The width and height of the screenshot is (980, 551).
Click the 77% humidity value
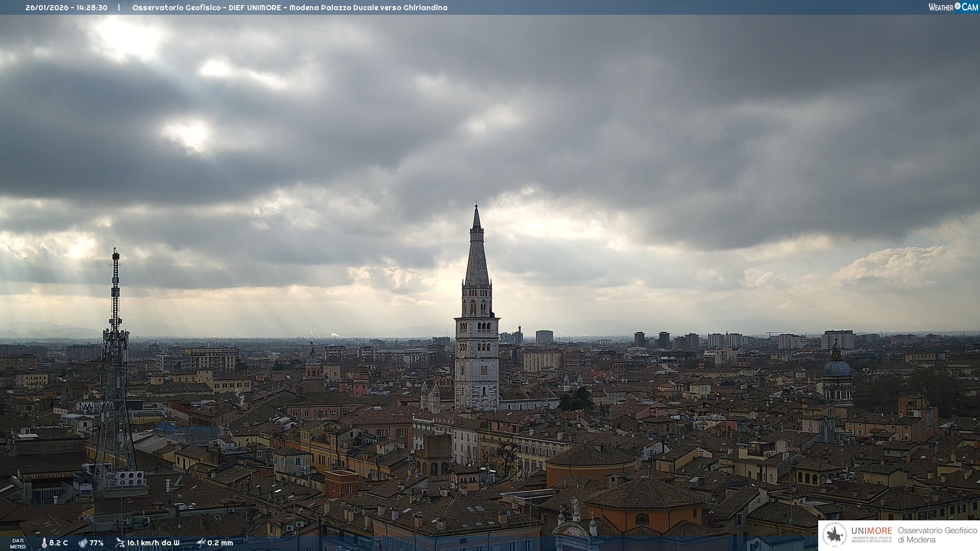coord(96,543)
